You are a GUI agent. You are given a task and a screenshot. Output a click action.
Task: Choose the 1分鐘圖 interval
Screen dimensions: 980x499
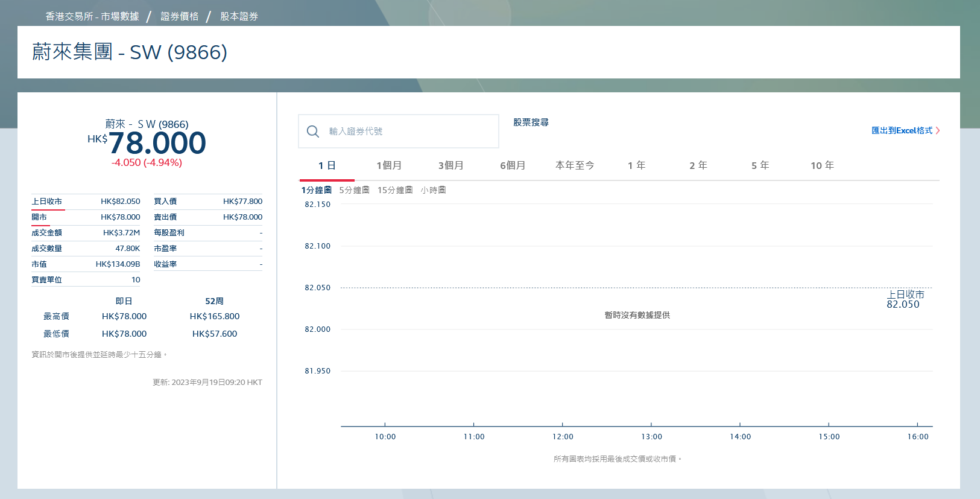click(317, 190)
